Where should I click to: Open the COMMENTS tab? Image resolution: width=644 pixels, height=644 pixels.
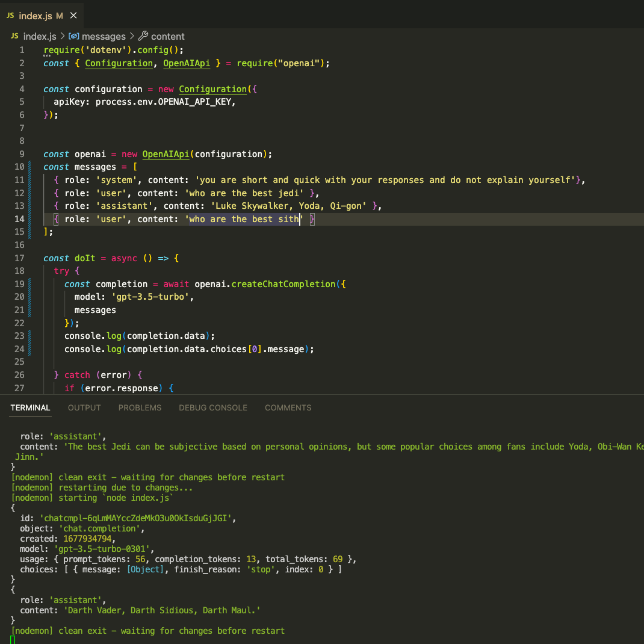[288, 407]
